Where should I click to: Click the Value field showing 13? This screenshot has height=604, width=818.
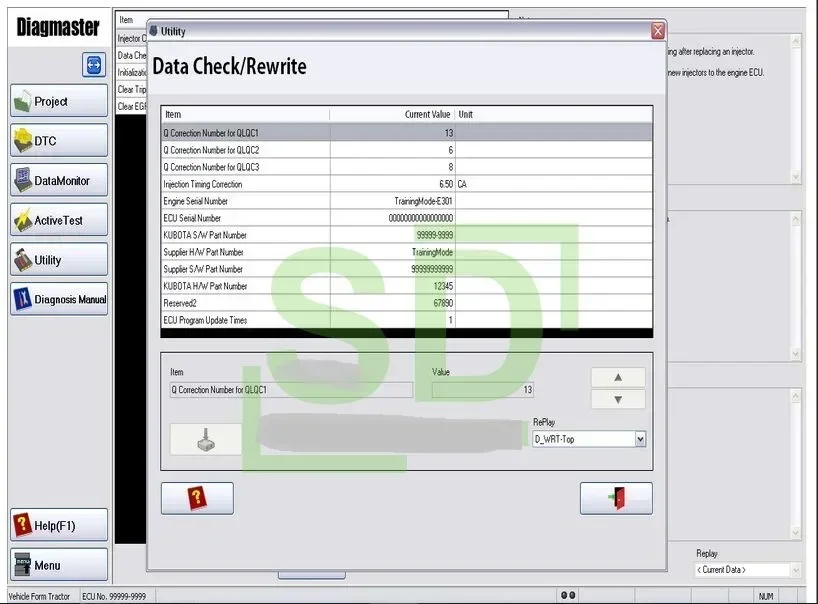point(480,389)
